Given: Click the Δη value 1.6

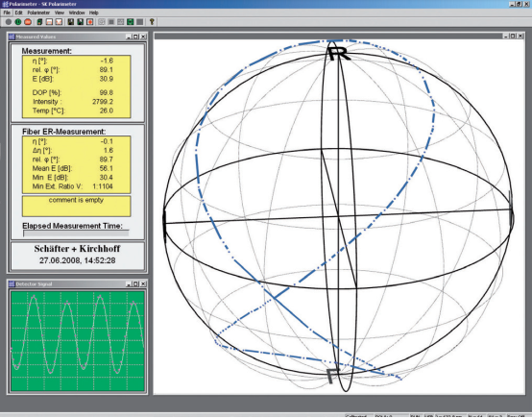Looking at the screenshot, I should [x=109, y=151].
